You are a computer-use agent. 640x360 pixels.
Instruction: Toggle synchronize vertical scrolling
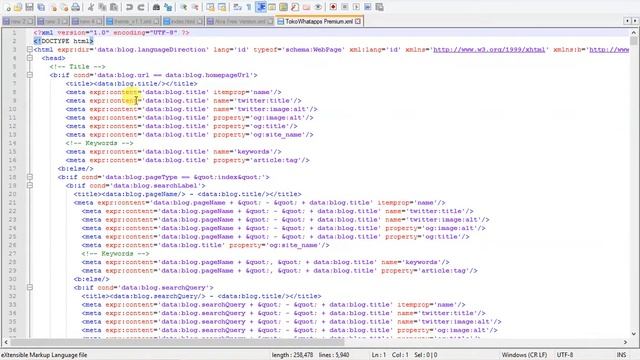(210, 7)
